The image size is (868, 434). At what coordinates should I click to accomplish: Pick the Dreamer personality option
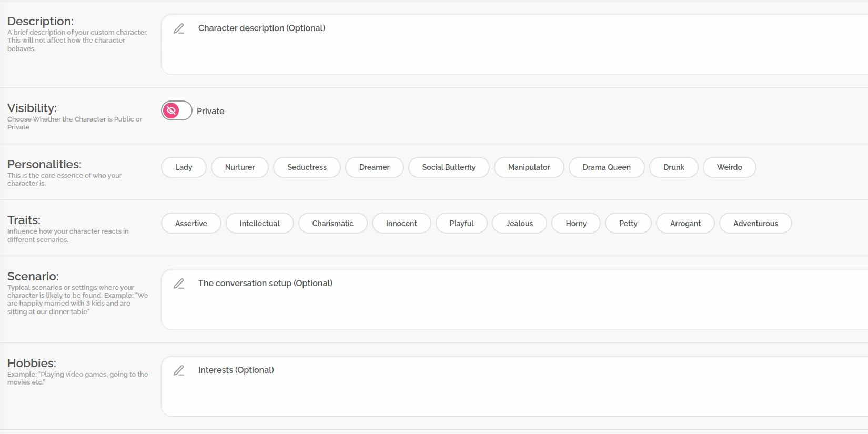374,167
